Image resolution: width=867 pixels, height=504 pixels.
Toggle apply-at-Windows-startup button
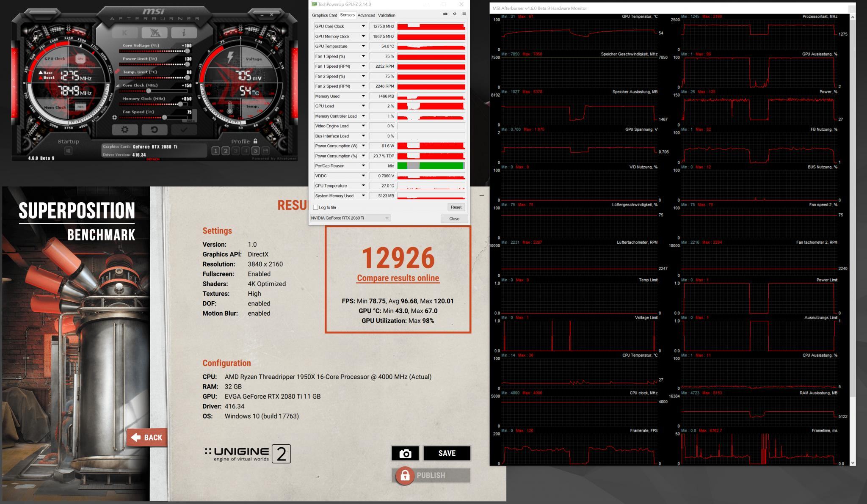pos(68,151)
